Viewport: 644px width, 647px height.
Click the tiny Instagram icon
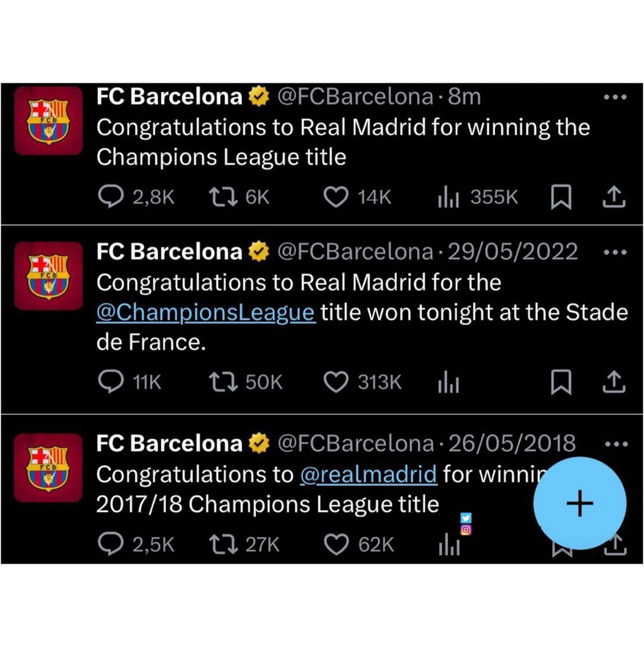tap(466, 532)
